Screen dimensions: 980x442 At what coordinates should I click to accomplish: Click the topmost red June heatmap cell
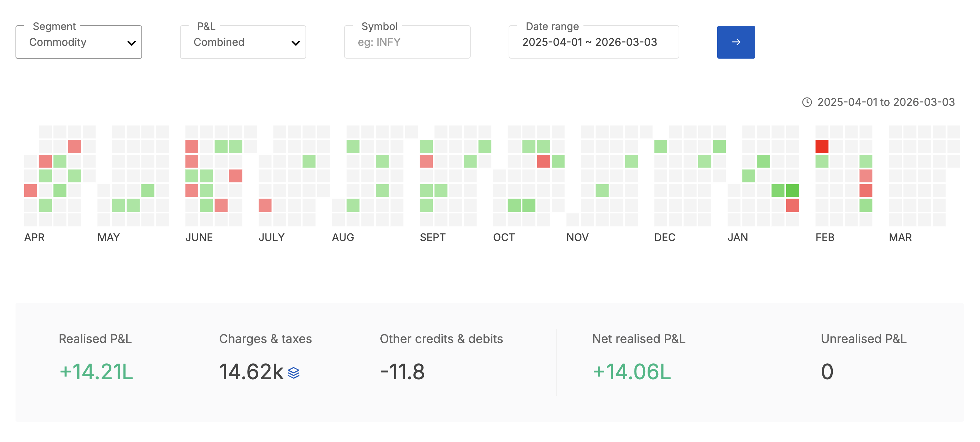192,147
